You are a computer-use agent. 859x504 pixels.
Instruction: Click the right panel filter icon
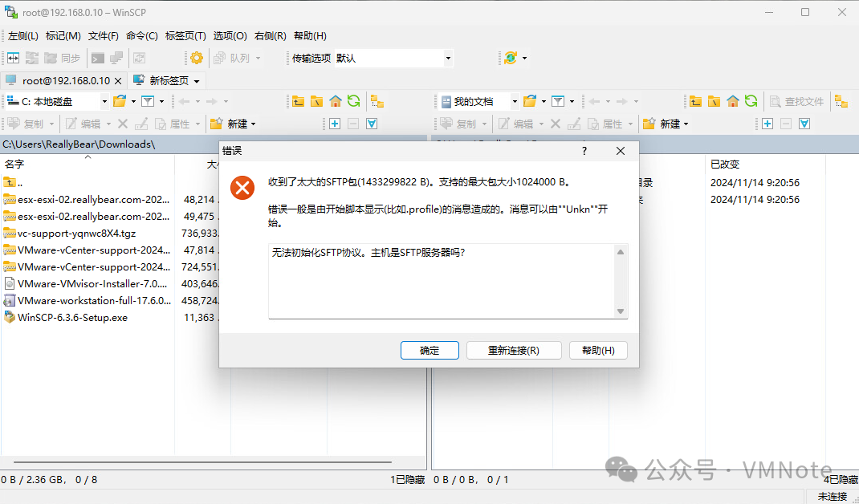pyautogui.click(x=558, y=101)
